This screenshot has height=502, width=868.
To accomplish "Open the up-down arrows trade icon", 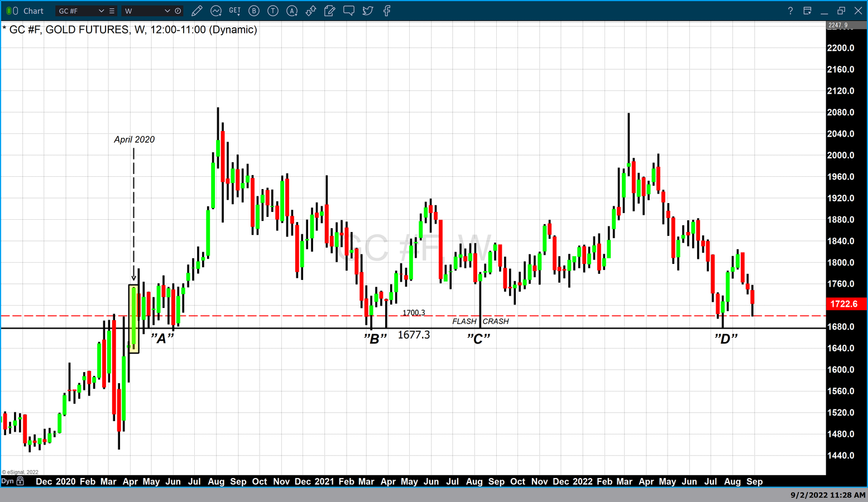I will (311, 11).
